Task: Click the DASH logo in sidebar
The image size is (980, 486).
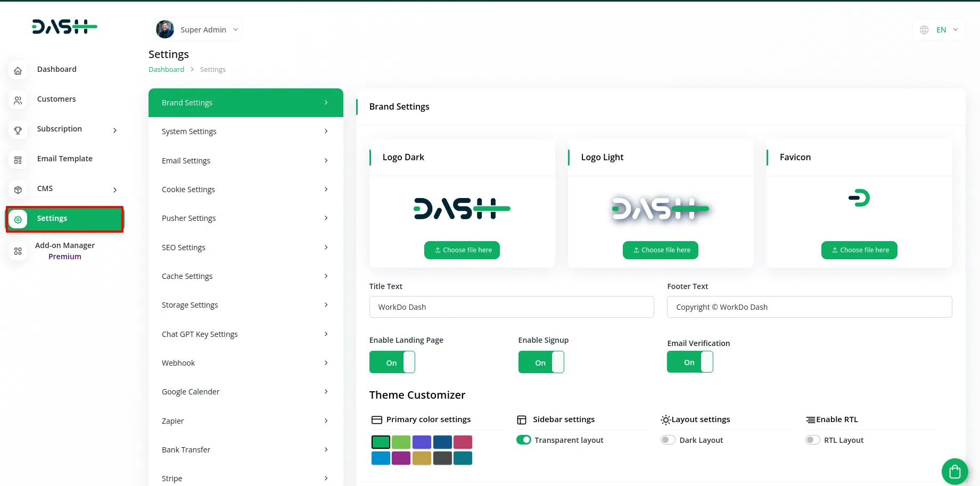Action: [x=64, y=27]
